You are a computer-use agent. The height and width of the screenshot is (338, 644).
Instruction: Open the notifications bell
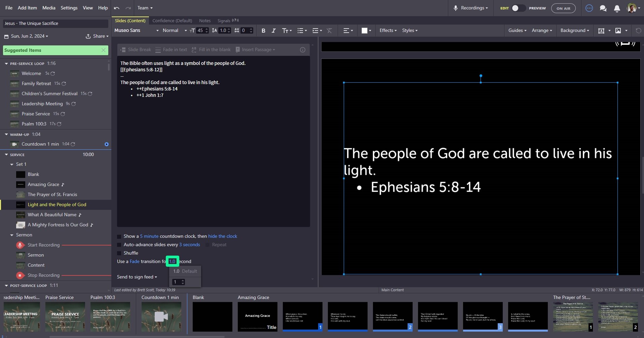point(617,8)
